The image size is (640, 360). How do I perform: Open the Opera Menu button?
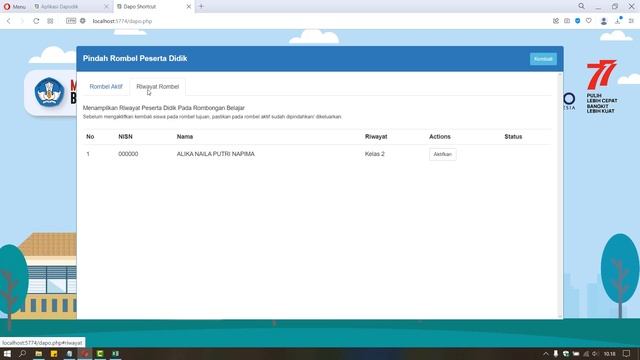pyautogui.click(x=14, y=7)
